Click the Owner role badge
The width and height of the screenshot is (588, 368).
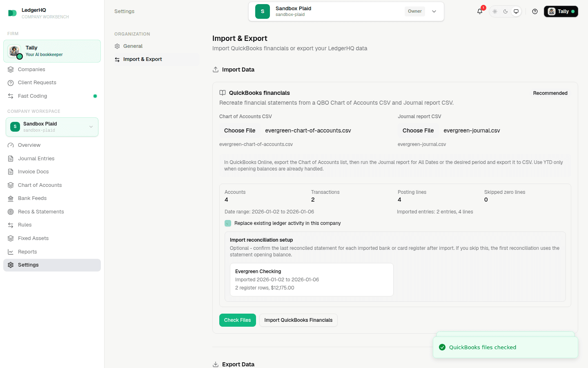tap(415, 11)
